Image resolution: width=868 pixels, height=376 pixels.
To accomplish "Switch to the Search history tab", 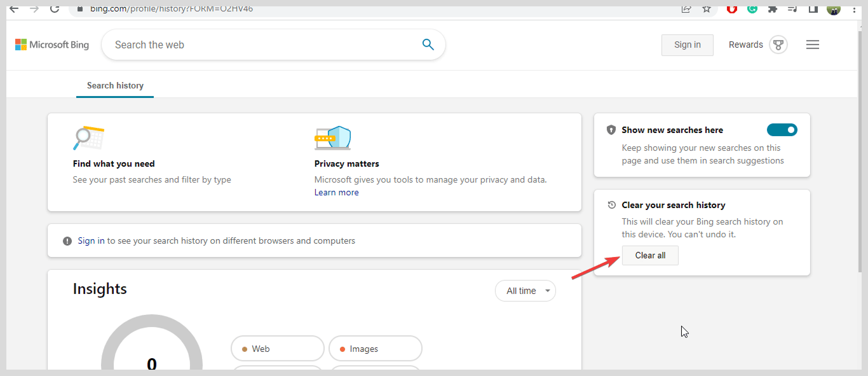I will coord(114,85).
